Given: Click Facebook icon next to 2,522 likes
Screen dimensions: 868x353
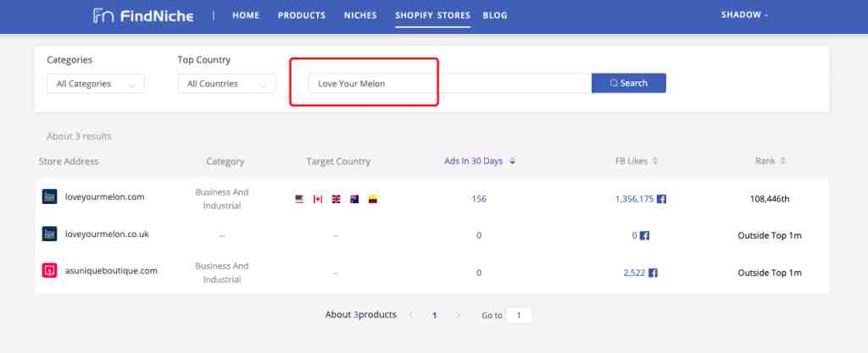Looking at the screenshot, I should (654, 273).
